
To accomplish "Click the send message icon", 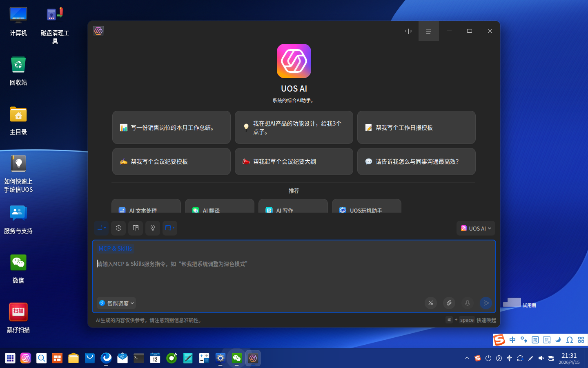I will point(486,303).
